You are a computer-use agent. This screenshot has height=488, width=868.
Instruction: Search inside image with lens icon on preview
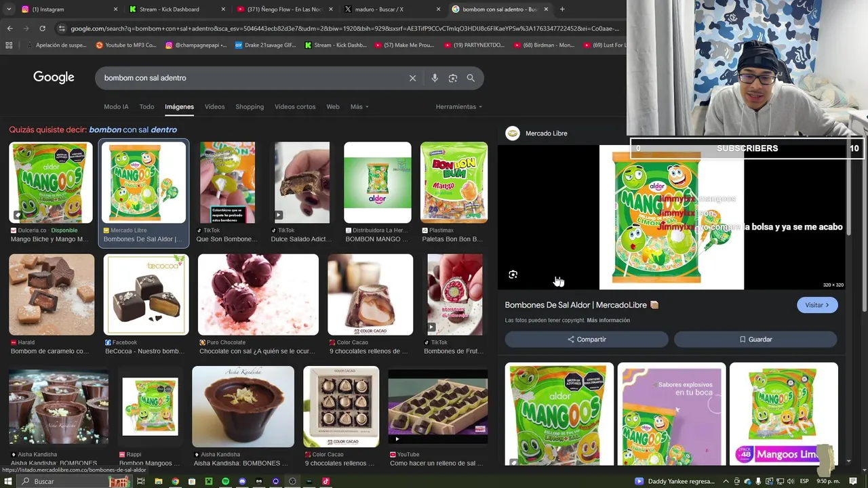[x=513, y=274]
